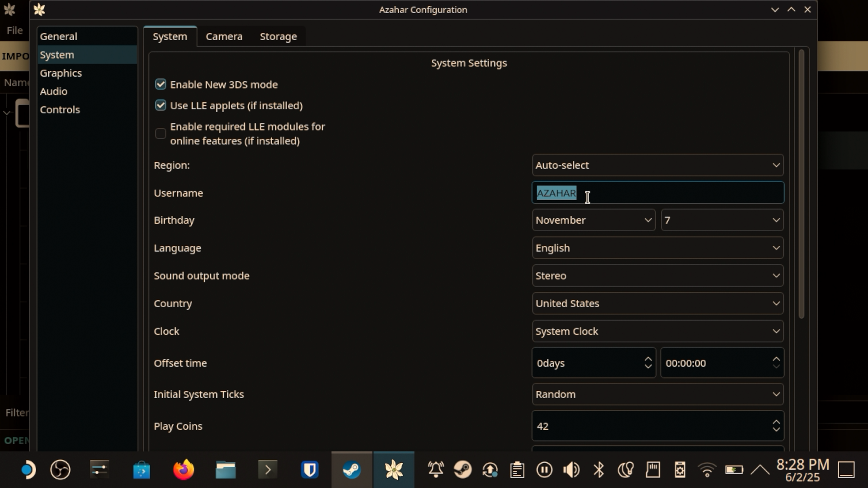Click the Steam tray icon

point(463,470)
